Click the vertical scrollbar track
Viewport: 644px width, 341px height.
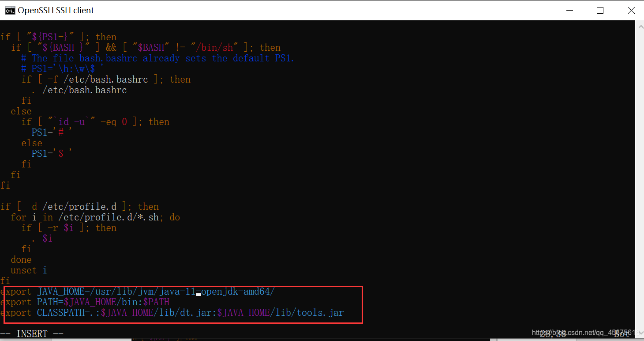point(640,180)
